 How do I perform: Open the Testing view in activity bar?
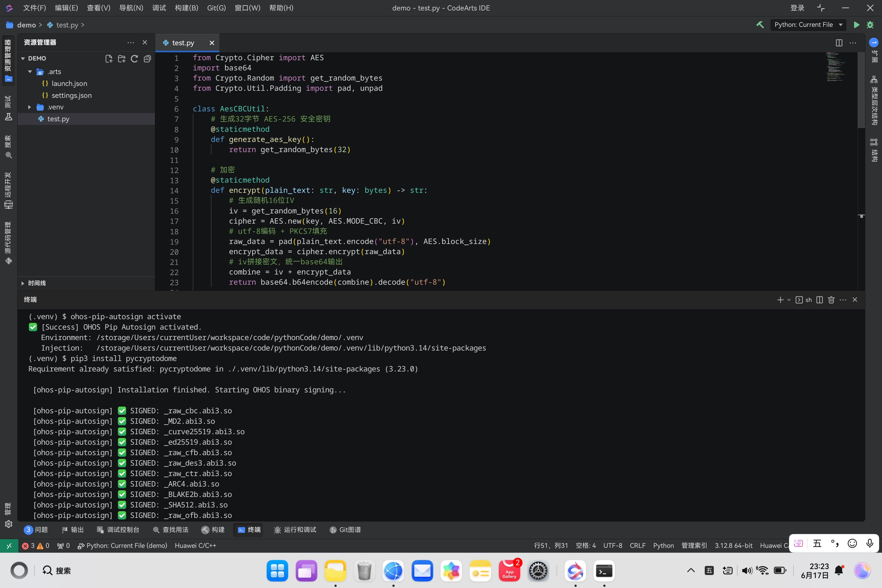click(8, 108)
